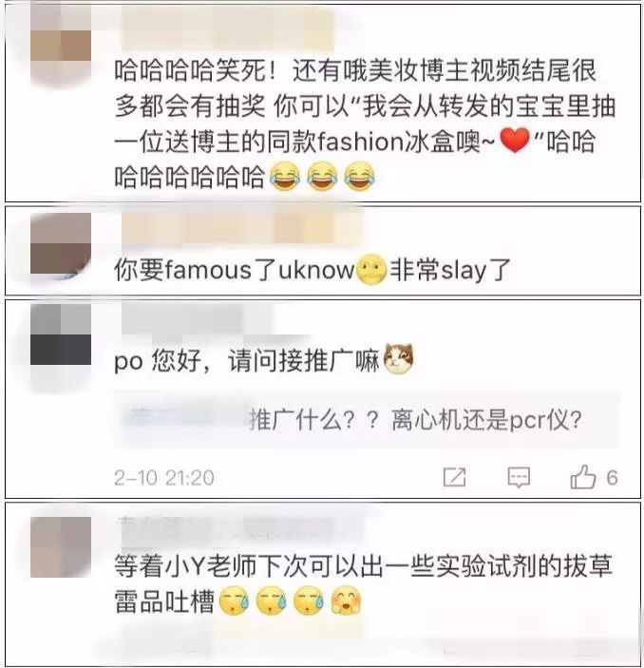Open the dark avatar of the po 您好 commenter
This screenshot has height=668, width=644.
[x=61, y=334]
